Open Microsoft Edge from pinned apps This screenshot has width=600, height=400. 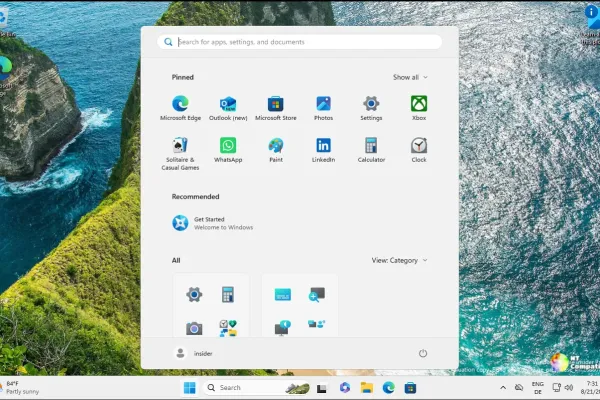point(180,108)
